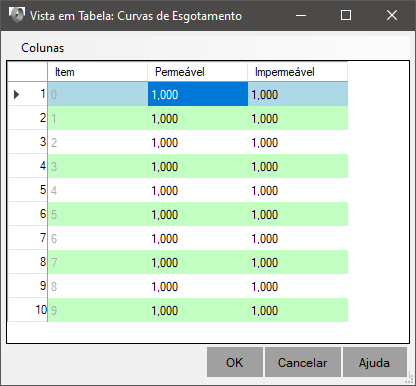Viewport: 416px width, 386px height.
Task: Minimize the Vista em Tabela window
Action: pos(301,15)
